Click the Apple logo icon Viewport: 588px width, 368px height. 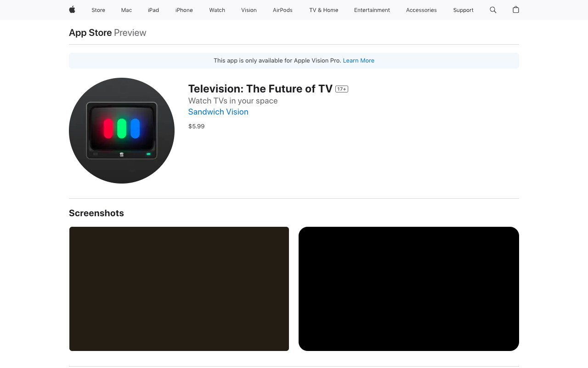pyautogui.click(x=72, y=10)
